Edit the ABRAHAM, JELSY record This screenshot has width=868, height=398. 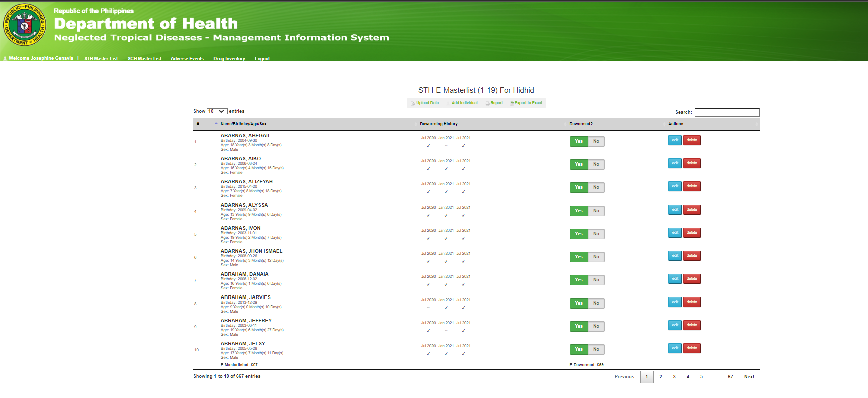tap(675, 348)
